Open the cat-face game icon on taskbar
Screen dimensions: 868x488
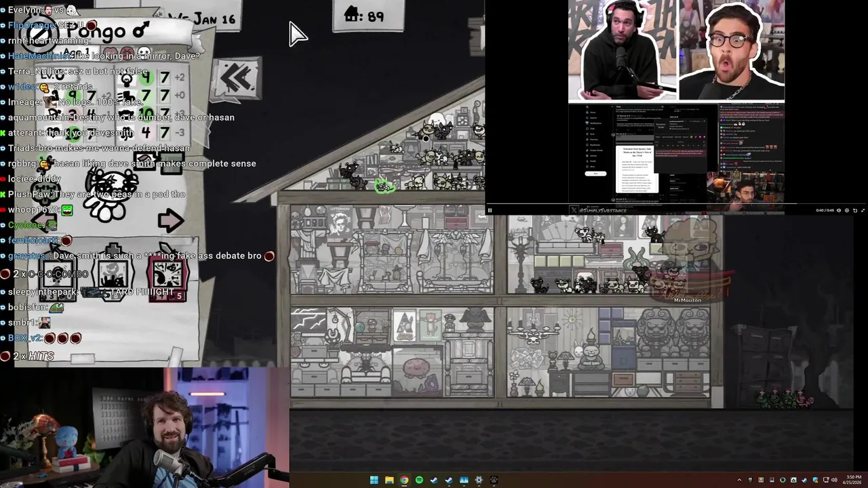point(494,480)
